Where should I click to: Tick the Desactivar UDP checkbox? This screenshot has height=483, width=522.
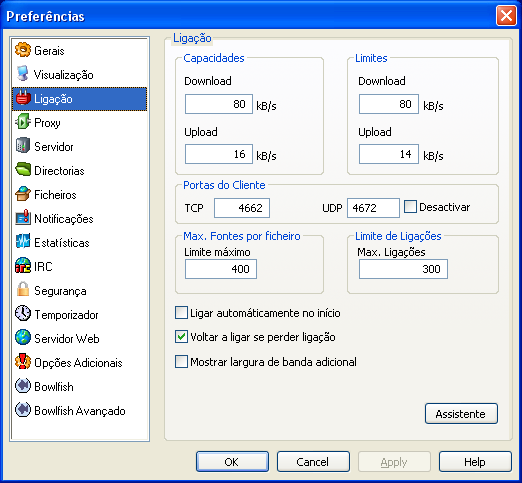410,207
